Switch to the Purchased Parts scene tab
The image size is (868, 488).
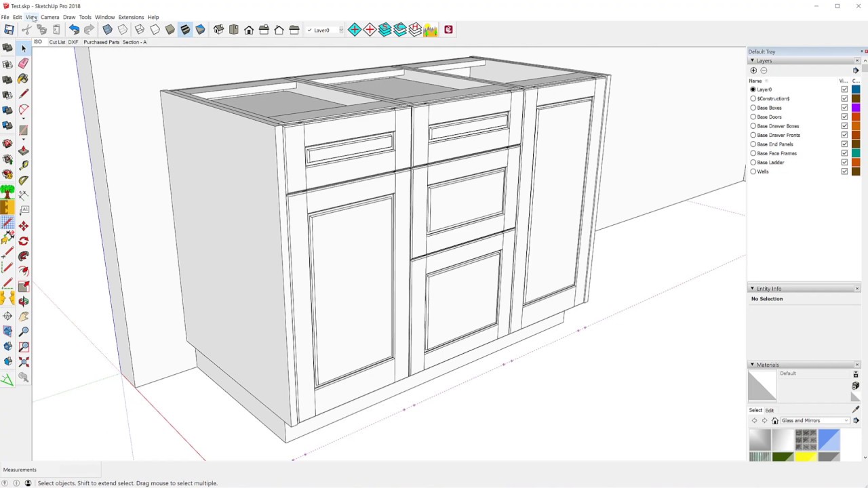102,42
